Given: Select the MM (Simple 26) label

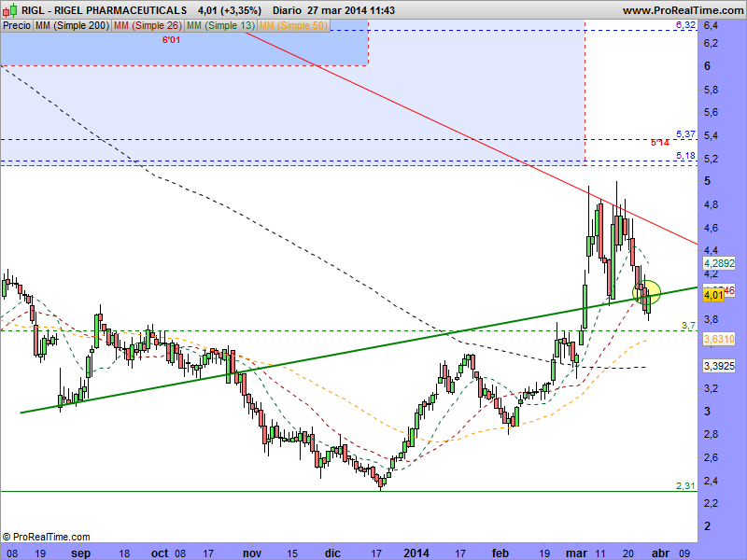Looking at the screenshot, I should point(148,26).
